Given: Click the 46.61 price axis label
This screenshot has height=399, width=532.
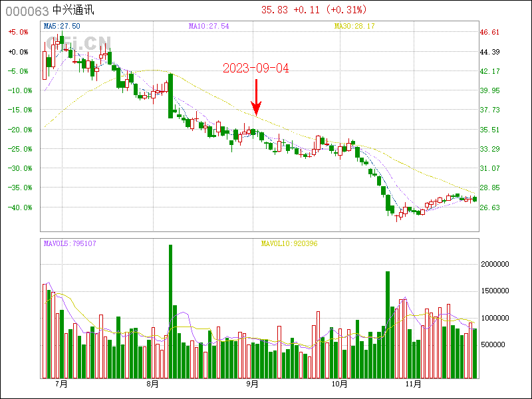Looking at the screenshot, I should tap(489, 32).
